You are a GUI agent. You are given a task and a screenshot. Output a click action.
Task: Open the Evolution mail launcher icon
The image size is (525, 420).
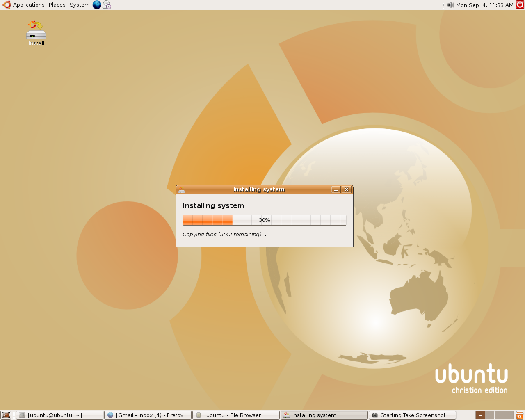107,5
